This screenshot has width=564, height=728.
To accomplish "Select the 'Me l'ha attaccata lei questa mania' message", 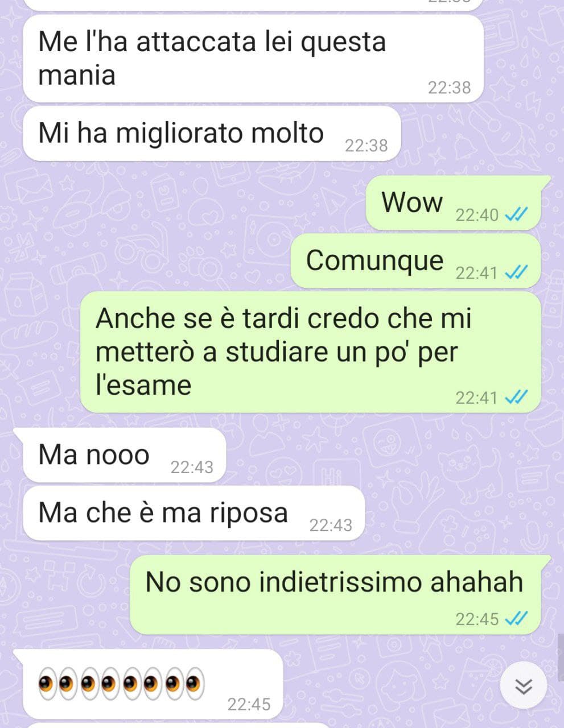I will tap(253, 59).
